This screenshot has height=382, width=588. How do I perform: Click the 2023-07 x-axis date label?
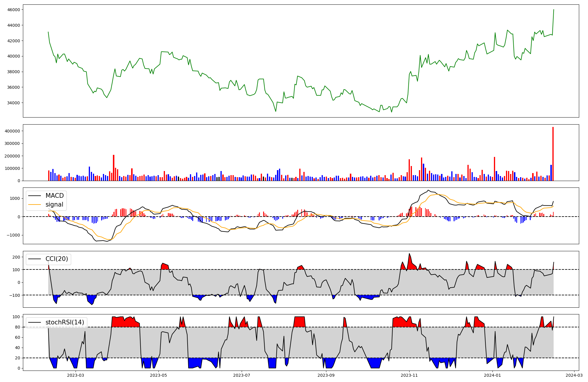(x=242, y=375)
